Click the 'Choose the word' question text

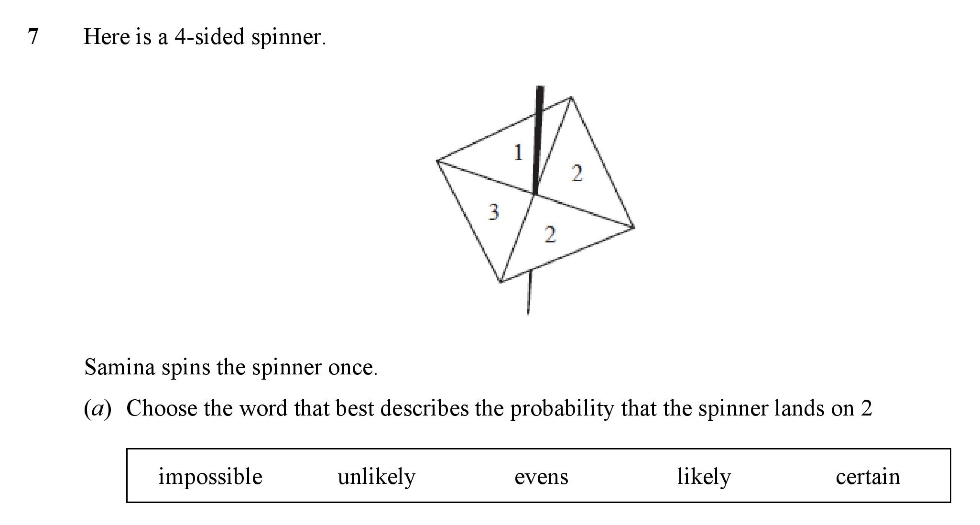pos(499,409)
